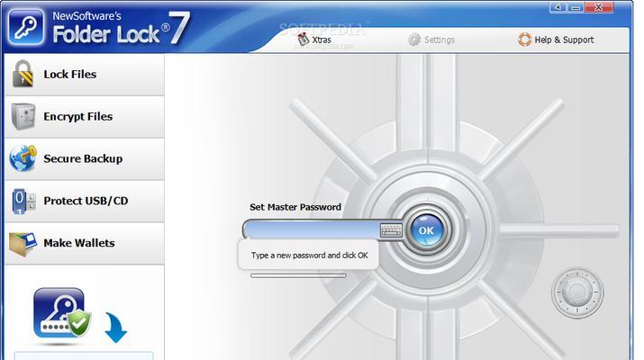
Task: Select Lock Files in sidebar
Action: tap(85, 75)
